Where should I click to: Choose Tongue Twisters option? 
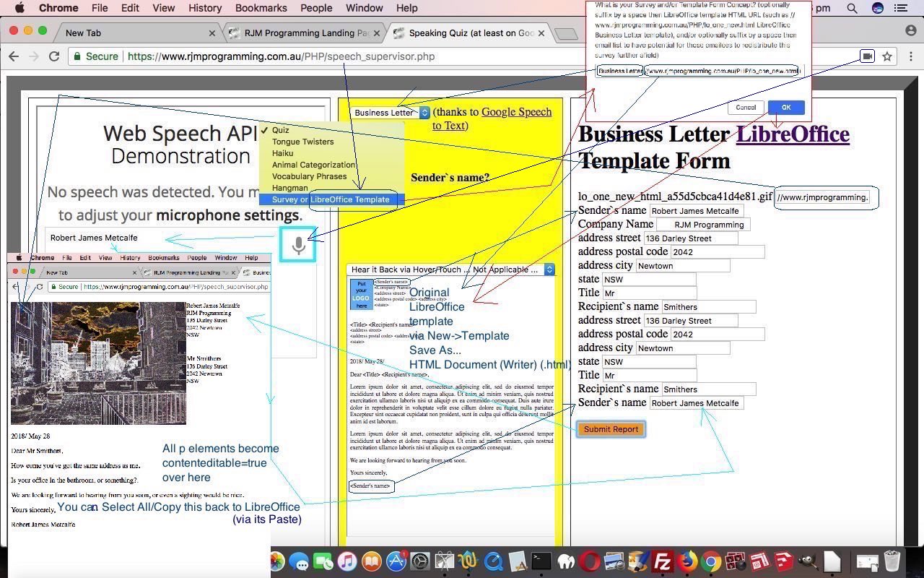pyautogui.click(x=332, y=142)
